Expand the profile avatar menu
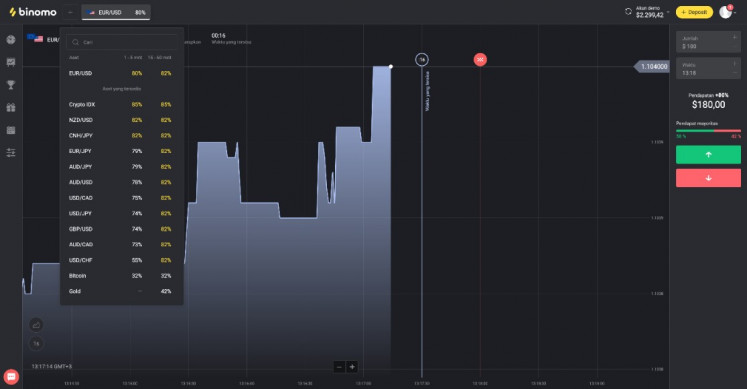747x389 pixels. tap(727, 12)
